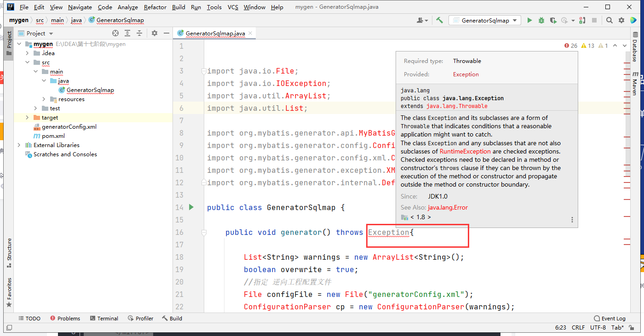Viewport: 644px width, 336px height.
Task: Open the Tools menu
Action: (x=214, y=7)
